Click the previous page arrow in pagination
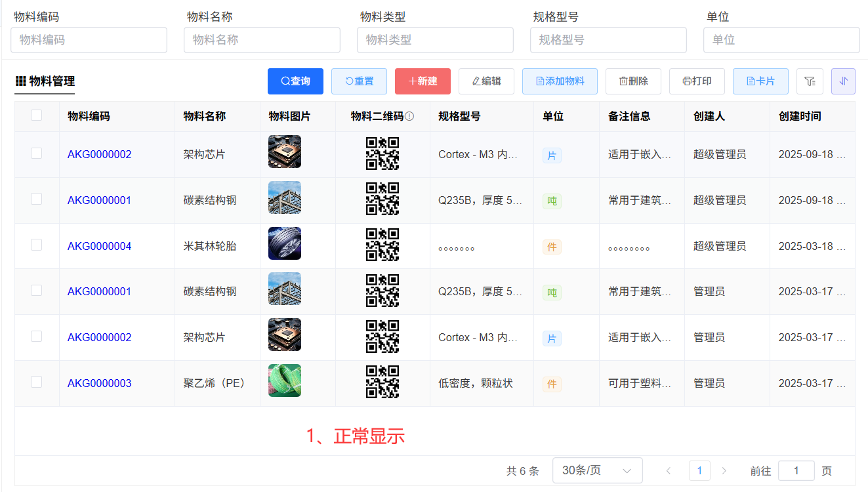Image resolution: width=868 pixels, height=492 pixels. point(669,470)
